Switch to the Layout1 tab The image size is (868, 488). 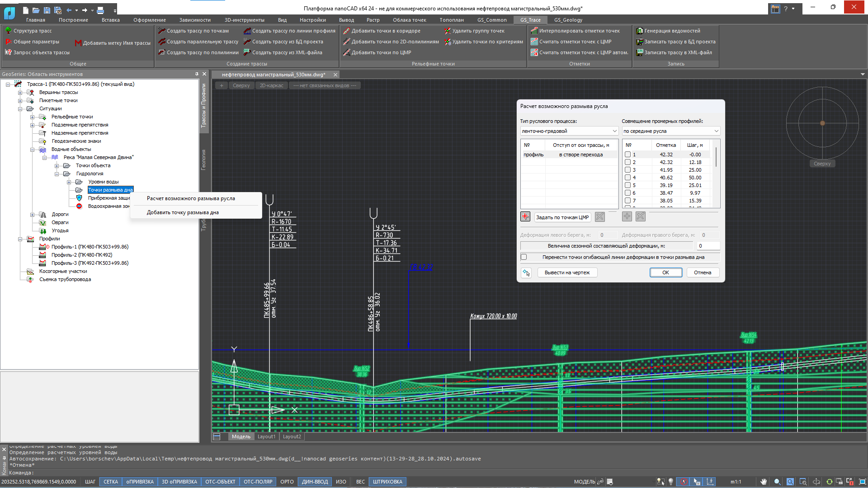(x=266, y=436)
